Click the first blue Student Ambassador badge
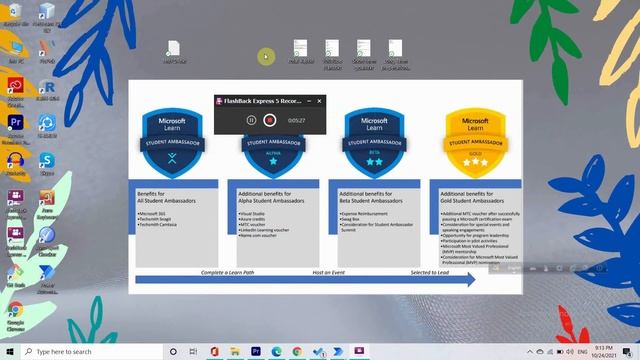This screenshot has width=640, height=360. click(x=172, y=142)
